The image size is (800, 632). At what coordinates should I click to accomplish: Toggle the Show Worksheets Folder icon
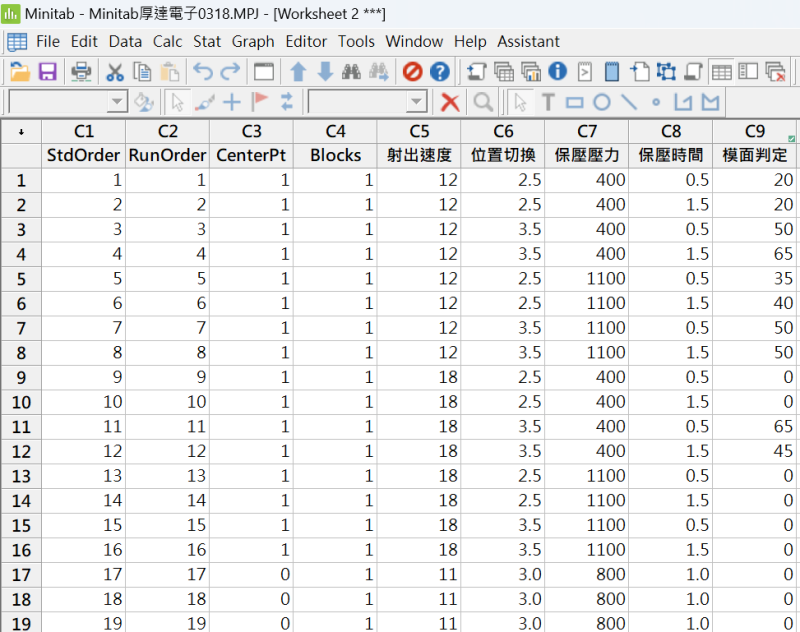(x=504, y=72)
